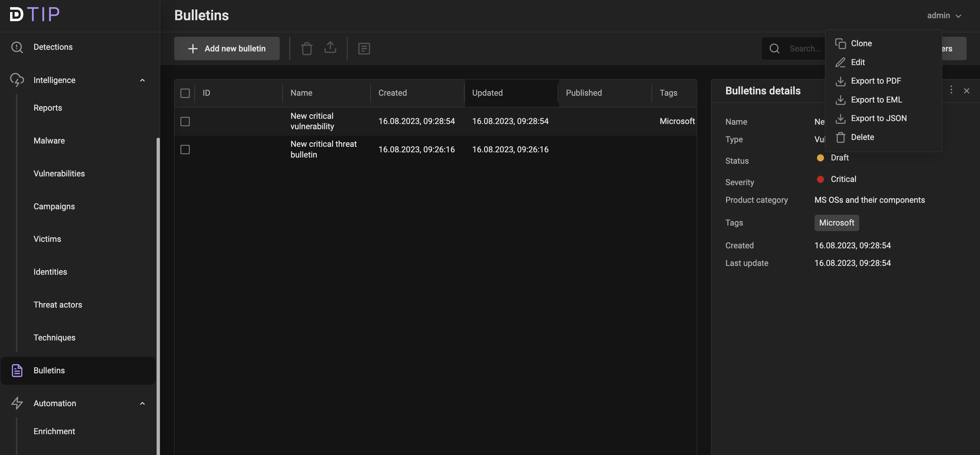Click the export upload icon in toolbar
This screenshot has width=980, height=455.
point(330,48)
